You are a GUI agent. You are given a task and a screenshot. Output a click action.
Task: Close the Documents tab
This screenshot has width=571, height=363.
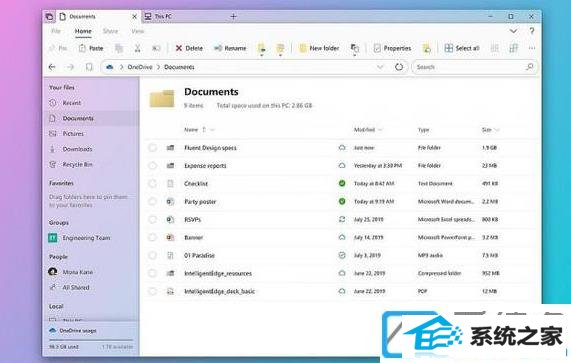(134, 16)
